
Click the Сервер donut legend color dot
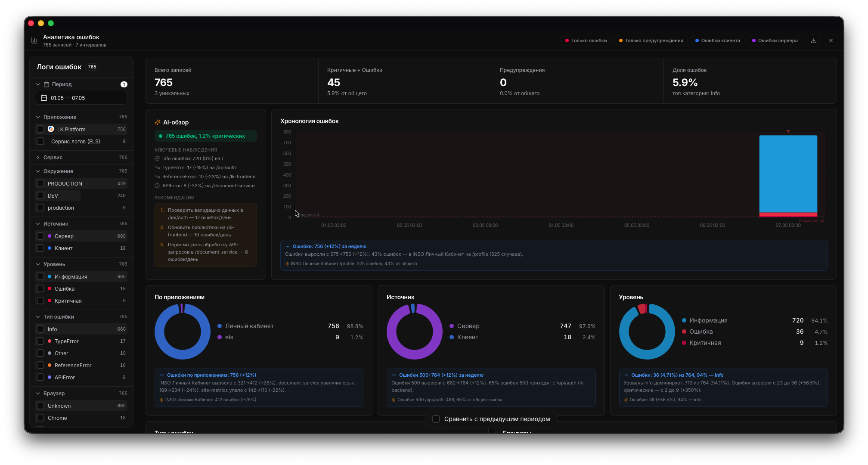[452, 326]
